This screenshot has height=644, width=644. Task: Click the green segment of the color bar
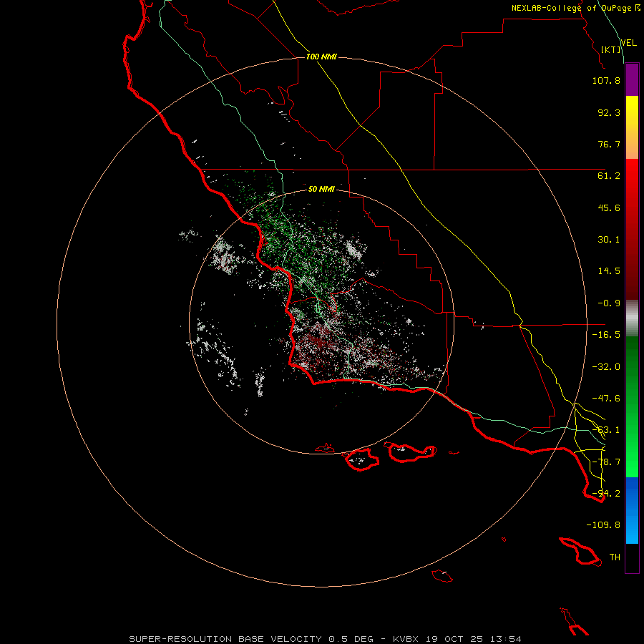point(632,406)
